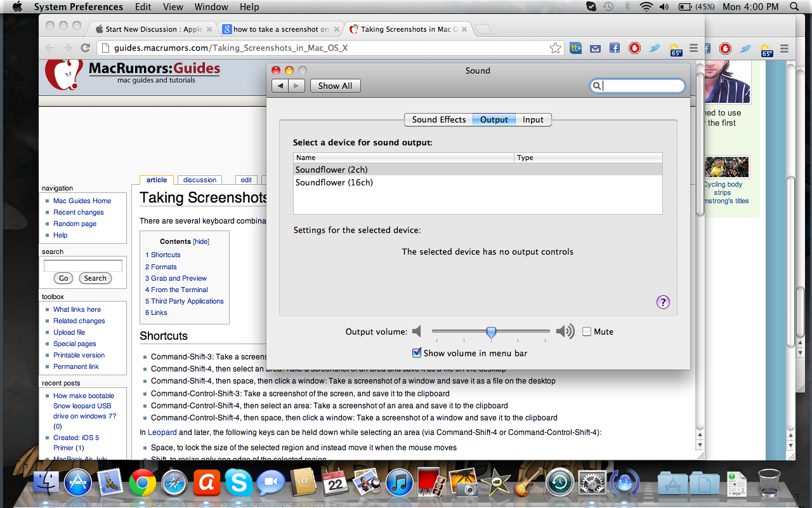812x508 pixels.
Task: Open the discussion tab on the wiki page
Action: click(200, 180)
